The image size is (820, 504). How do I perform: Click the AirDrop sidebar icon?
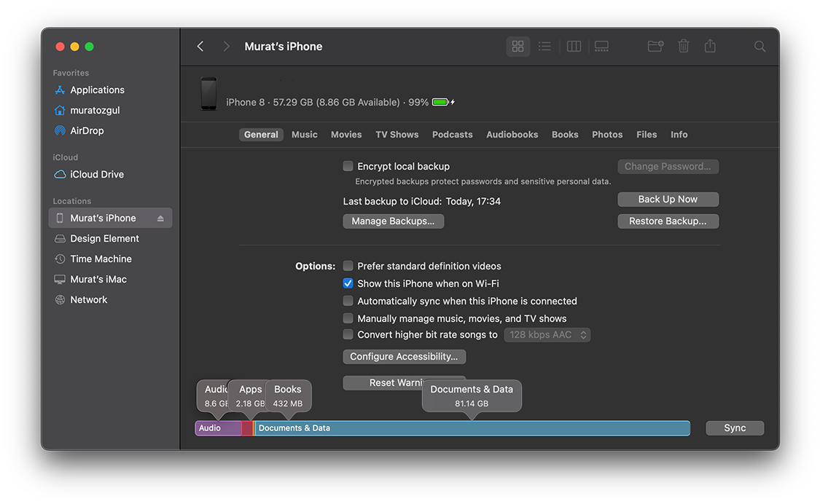tap(60, 130)
